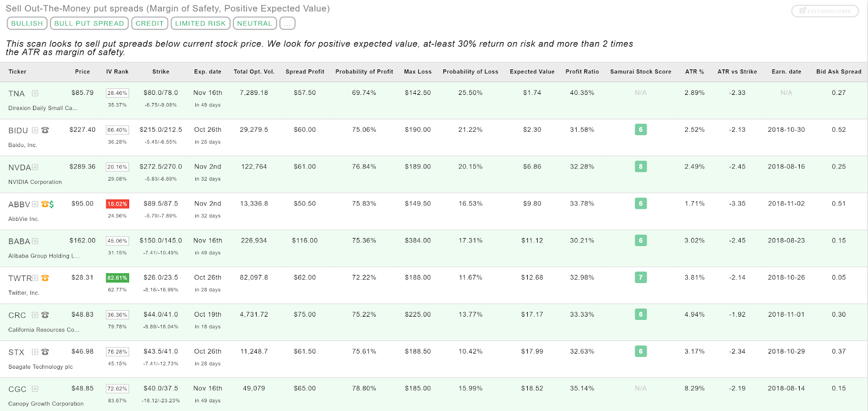Viewport: 868px width, 411px height.
Task: Click the orange phone icon beside ABBV
Action: 44,204
